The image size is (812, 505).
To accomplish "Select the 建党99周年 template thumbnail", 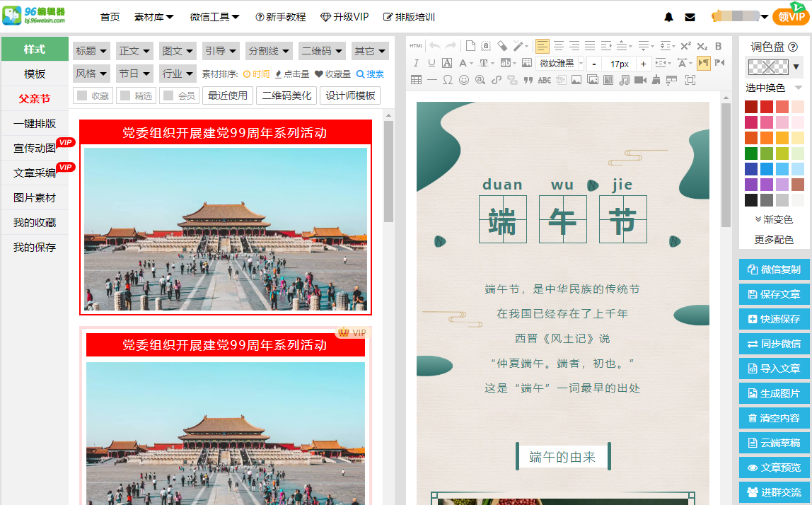I will point(225,216).
